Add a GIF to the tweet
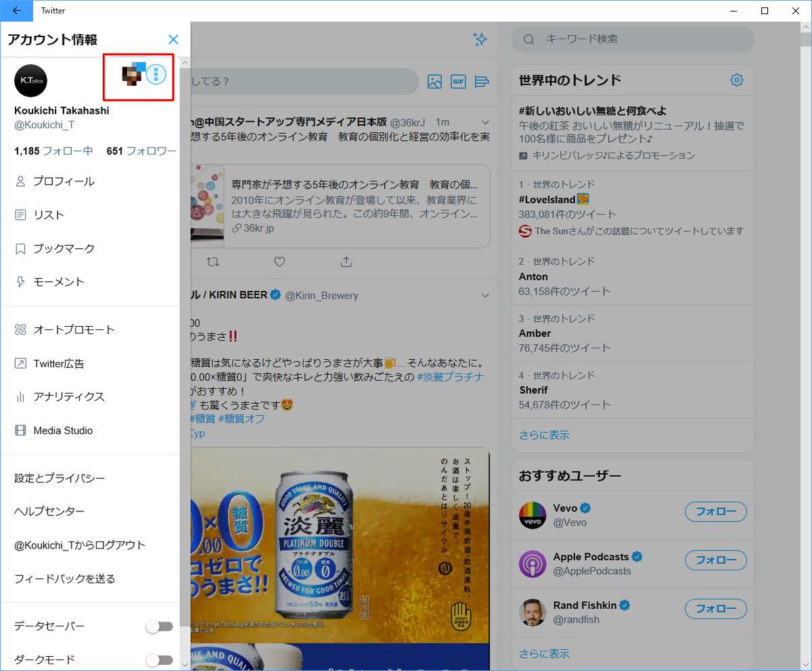Screen dimensions: 812x671 (458, 82)
